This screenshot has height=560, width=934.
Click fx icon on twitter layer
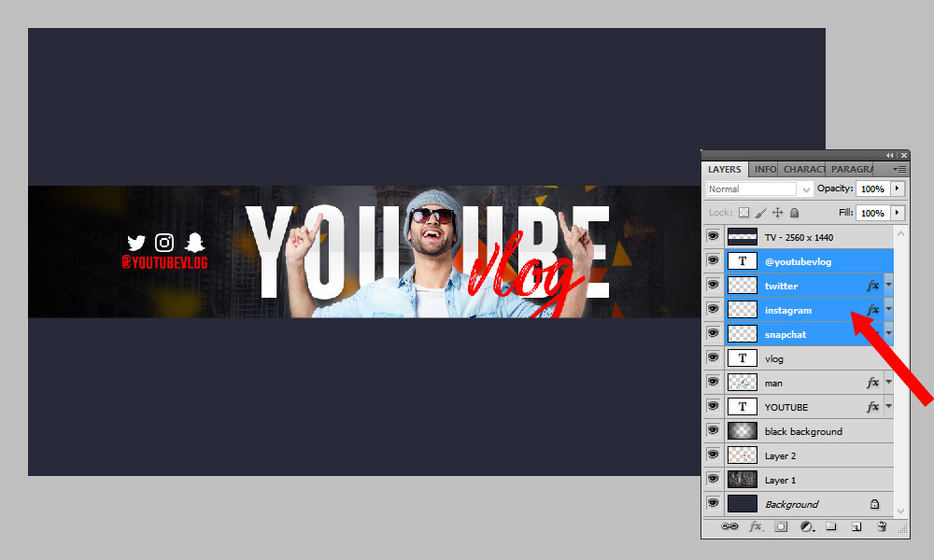pos(872,286)
